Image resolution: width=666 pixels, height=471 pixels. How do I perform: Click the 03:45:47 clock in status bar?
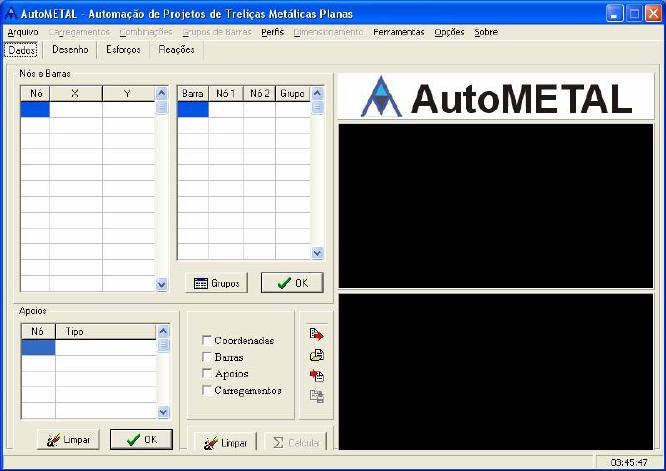coord(629,462)
